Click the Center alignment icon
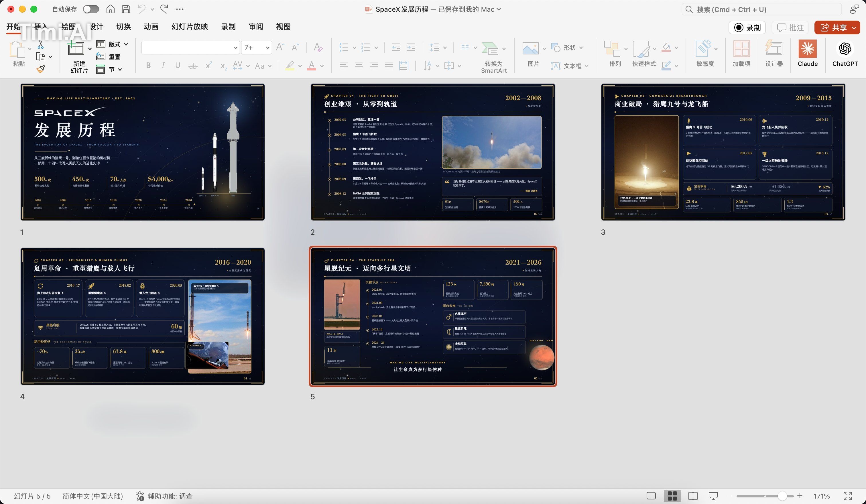866x504 pixels. pyautogui.click(x=359, y=66)
